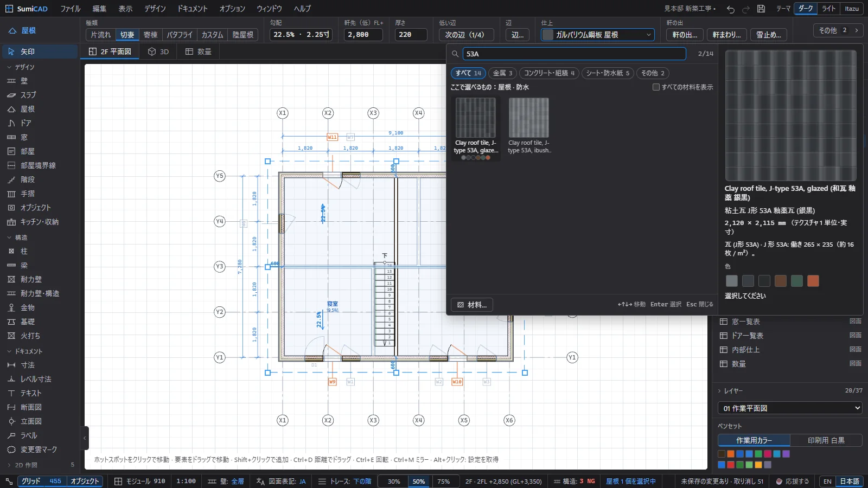Click the 材料... button
Viewport: 868px width, 488px height.
pyautogui.click(x=472, y=305)
